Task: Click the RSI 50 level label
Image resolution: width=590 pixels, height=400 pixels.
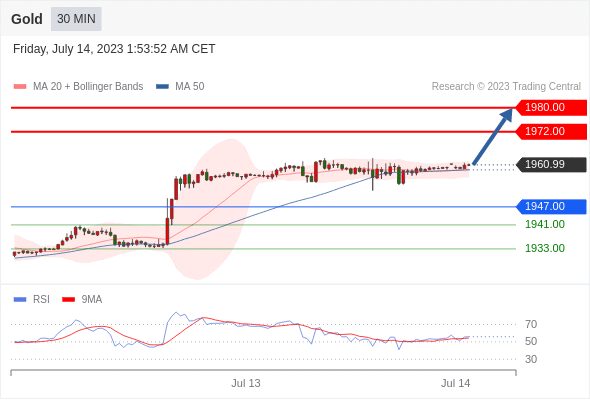Action: 531,341
